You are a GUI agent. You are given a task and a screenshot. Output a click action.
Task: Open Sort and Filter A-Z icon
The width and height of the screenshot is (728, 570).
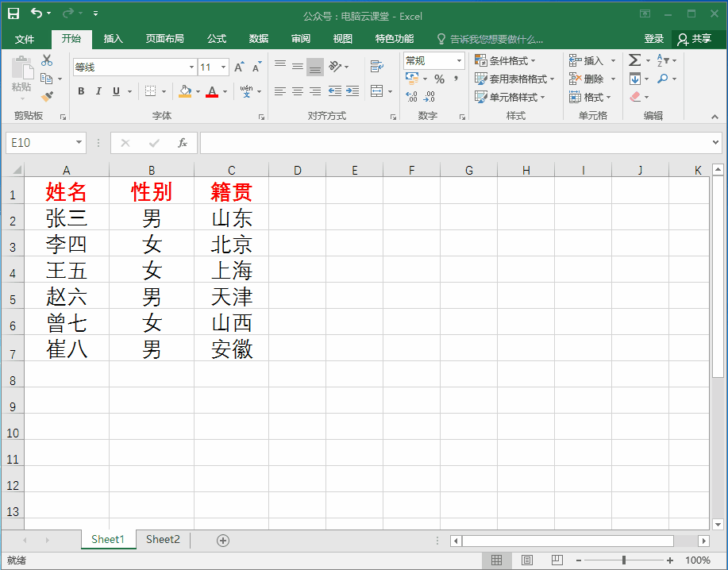point(663,60)
